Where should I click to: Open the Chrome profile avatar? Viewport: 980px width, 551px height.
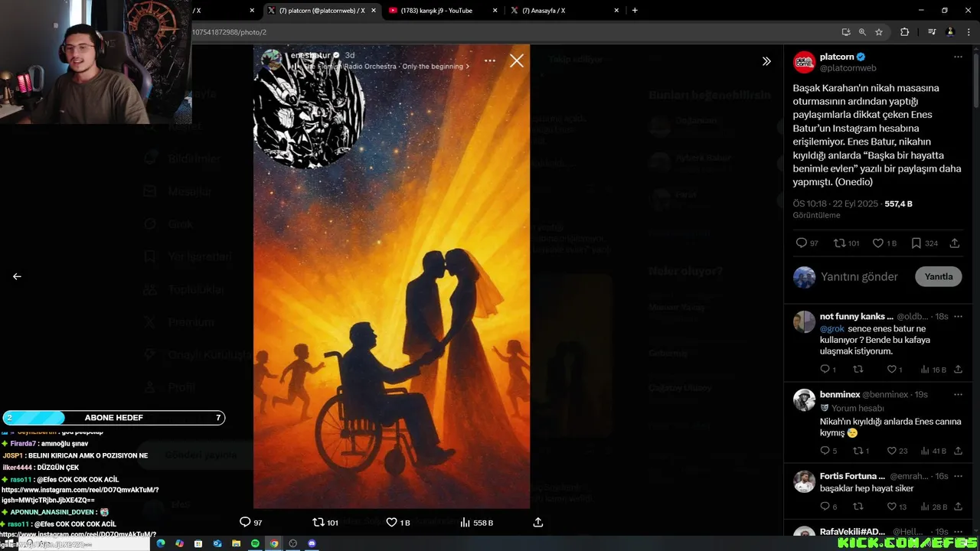coord(950,32)
